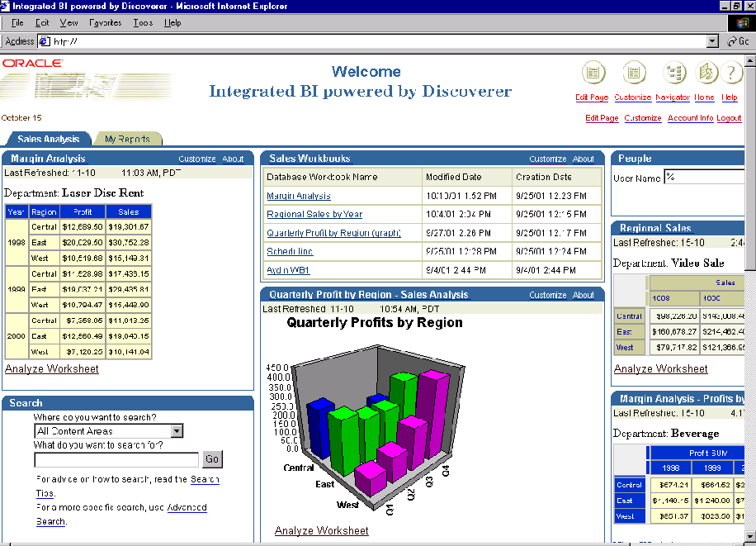
Task: Click the Edit Page text link under icon
Action: coord(592,97)
